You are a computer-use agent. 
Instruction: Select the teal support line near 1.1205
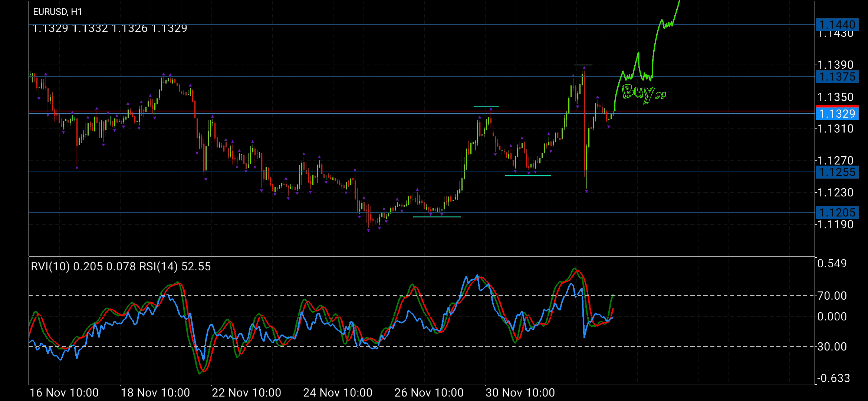click(x=437, y=217)
